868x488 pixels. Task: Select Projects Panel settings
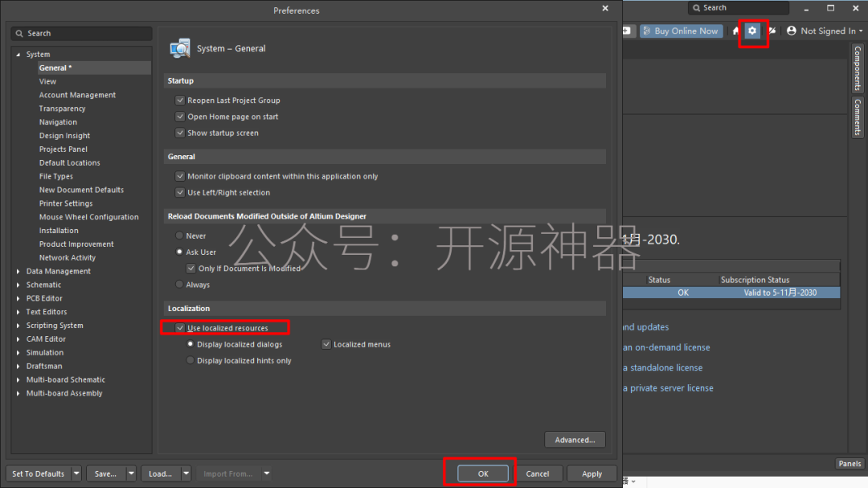(x=63, y=149)
